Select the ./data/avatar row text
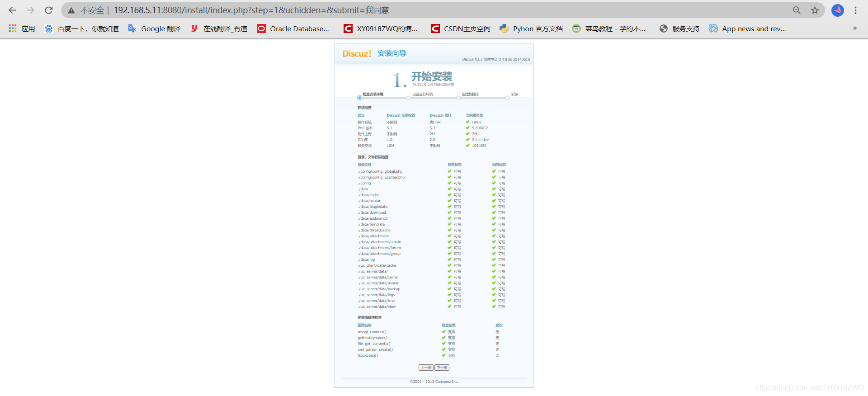This screenshot has height=396, width=868. 369,201
